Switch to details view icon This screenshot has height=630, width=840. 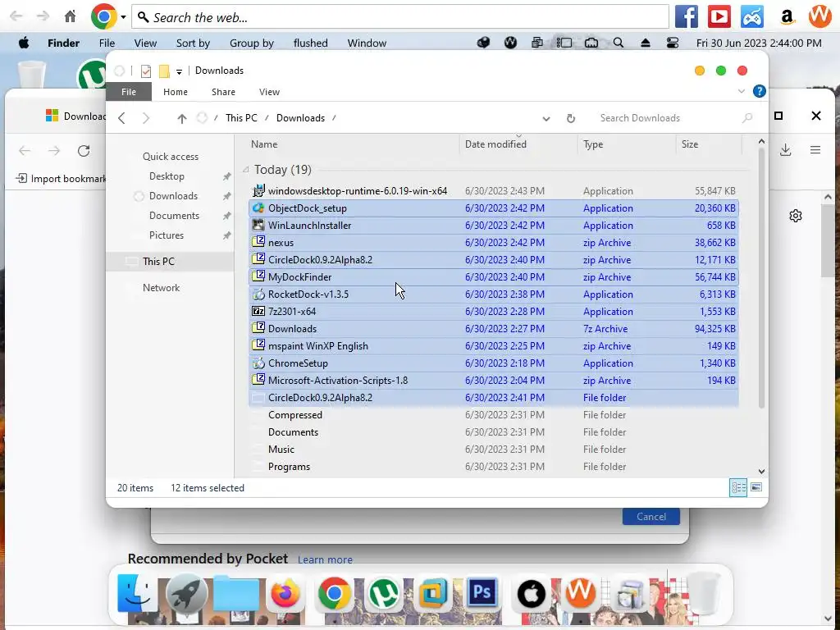738,487
